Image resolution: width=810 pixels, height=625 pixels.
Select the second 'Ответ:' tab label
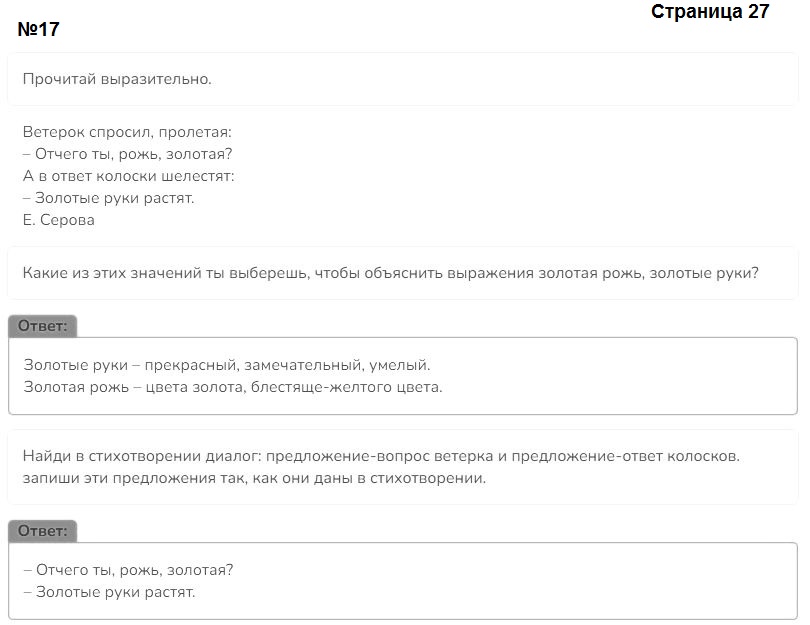click(42, 531)
